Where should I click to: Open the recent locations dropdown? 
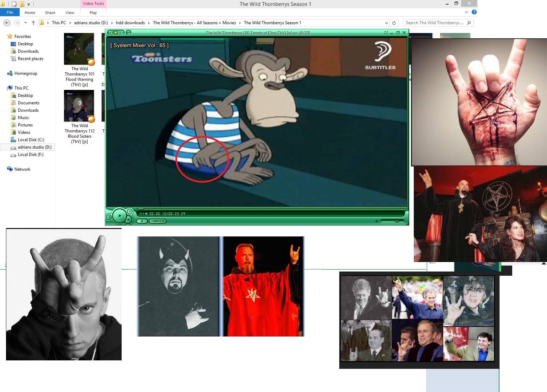[x=25, y=23]
